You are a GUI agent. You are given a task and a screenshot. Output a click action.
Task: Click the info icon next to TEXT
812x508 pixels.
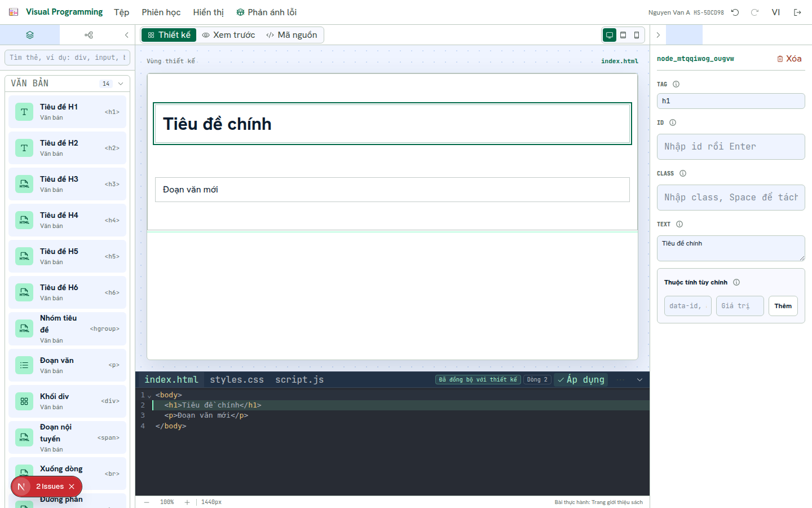(679, 224)
